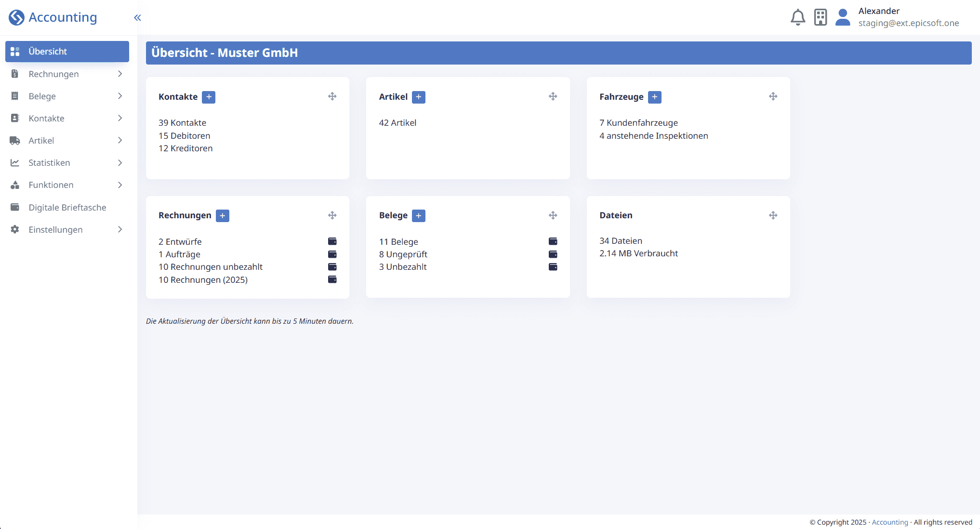
Task: Open wallet icon next to 11 Belege
Action: point(553,241)
